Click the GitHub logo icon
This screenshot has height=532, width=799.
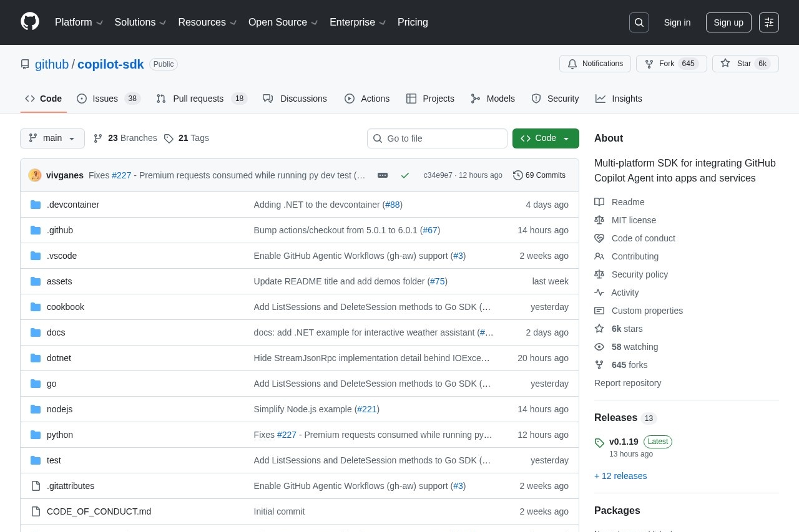coord(29,22)
